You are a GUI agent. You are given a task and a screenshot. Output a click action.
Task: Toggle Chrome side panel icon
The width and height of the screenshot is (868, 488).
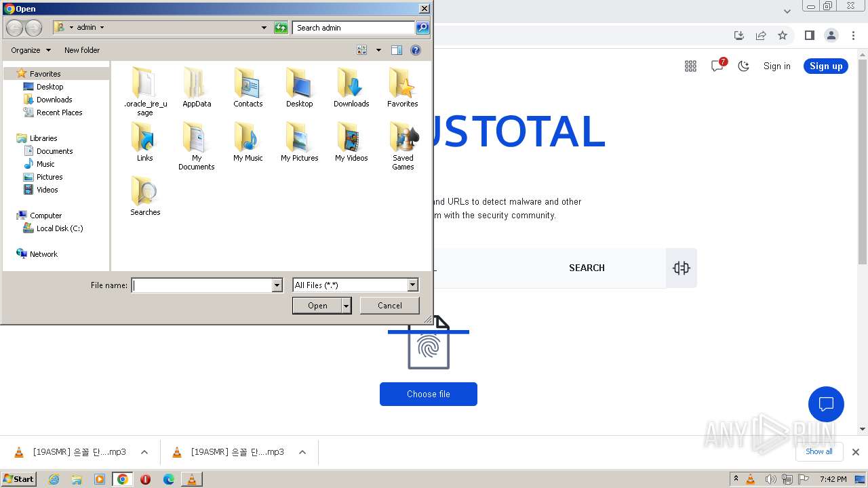point(809,35)
